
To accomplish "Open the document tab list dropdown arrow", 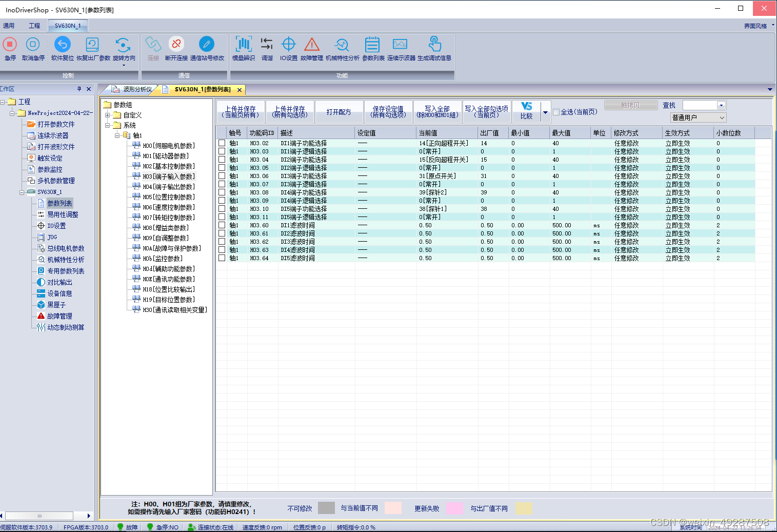I will click(770, 89).
